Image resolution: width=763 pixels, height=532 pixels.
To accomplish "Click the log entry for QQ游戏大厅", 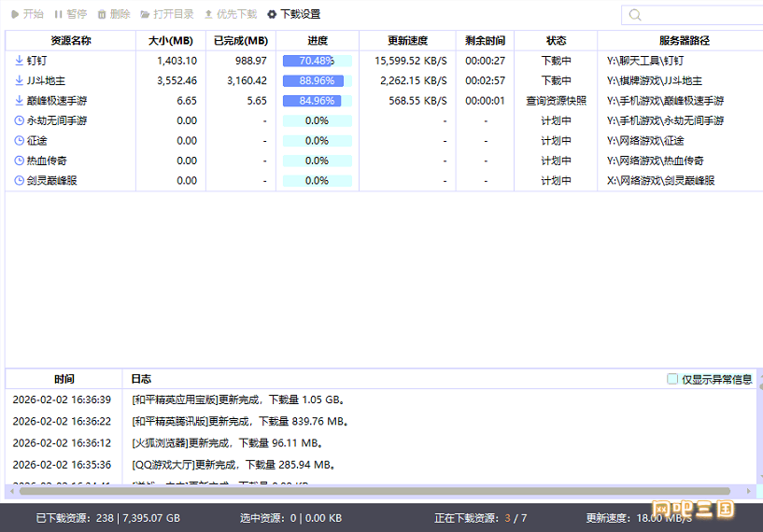I will click(x=233, y=465).
